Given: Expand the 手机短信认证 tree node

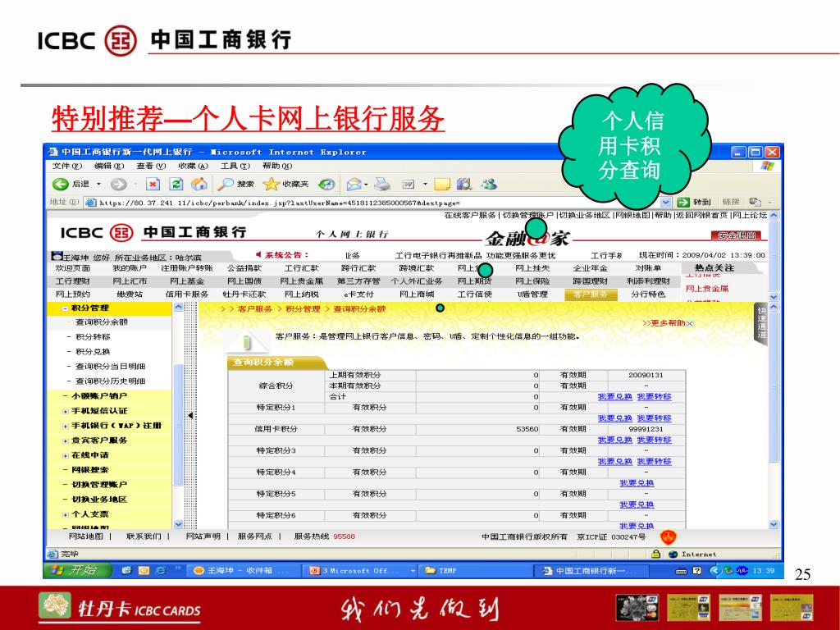Looking at the screenshot, I should (65, 412).
